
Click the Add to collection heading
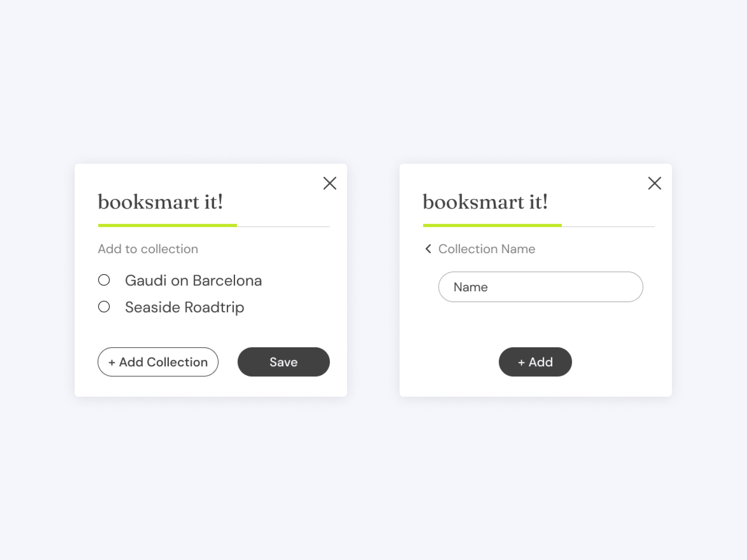pyautogui.click(x=148, y=249)
